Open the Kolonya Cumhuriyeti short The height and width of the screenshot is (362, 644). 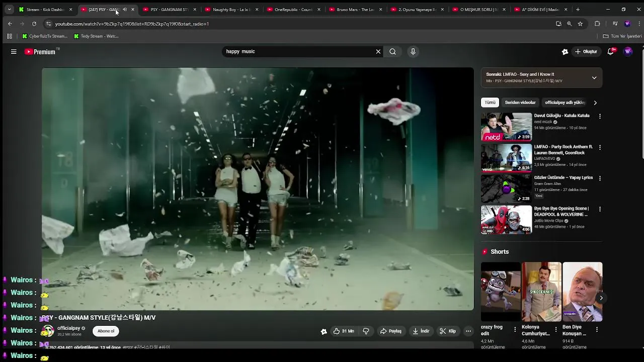pyautogui.click(x=541, y=292)
